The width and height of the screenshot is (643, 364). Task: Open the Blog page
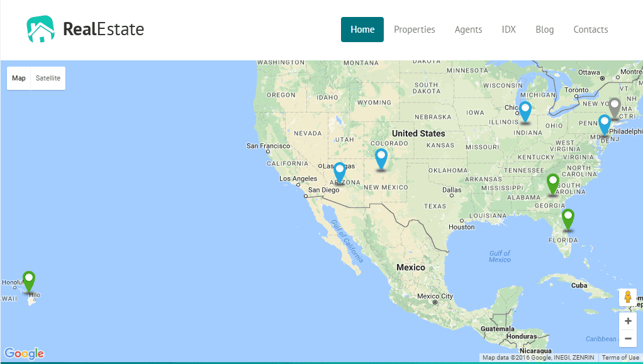click(545, 30)
